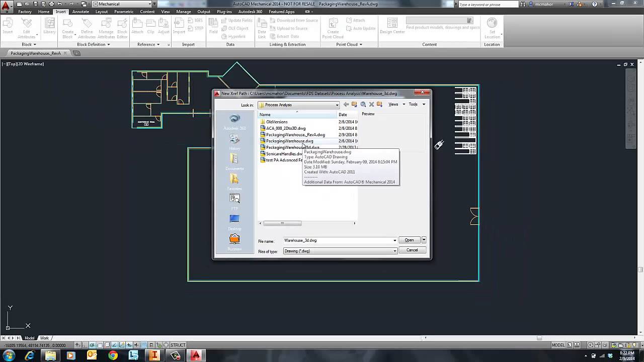Click Search the Web icon in dialog
This screenshot has width=644, height=362.
point(363,105)
